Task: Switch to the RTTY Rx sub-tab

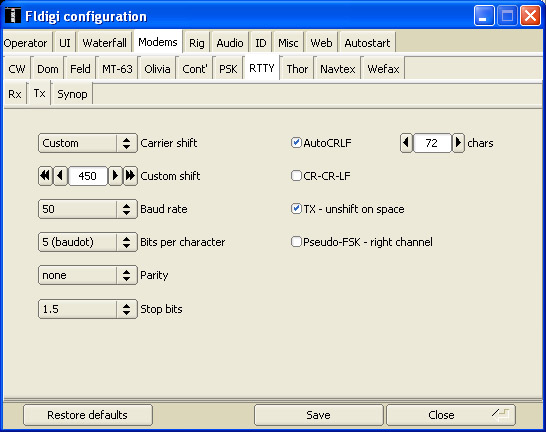Action: (15, 94)
